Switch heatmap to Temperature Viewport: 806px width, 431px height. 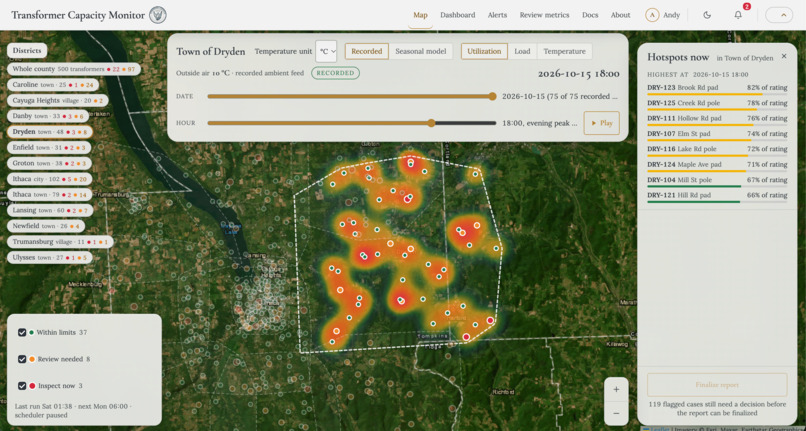tap(564, 51)
